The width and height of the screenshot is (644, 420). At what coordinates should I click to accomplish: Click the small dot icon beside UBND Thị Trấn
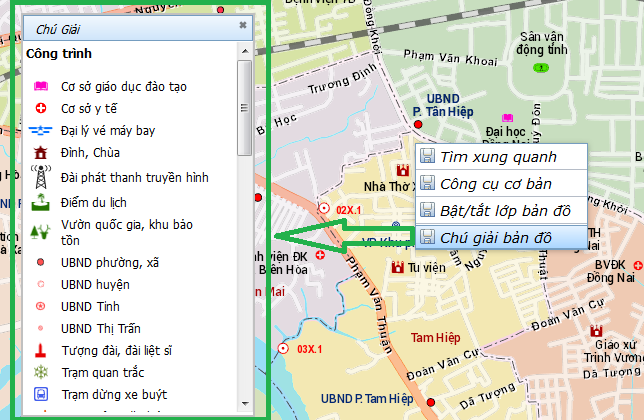point(41,328)
